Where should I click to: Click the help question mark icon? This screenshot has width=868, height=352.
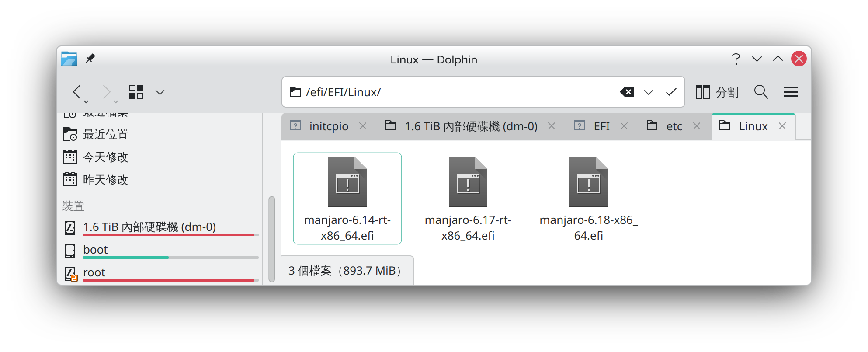coord(736,59)
